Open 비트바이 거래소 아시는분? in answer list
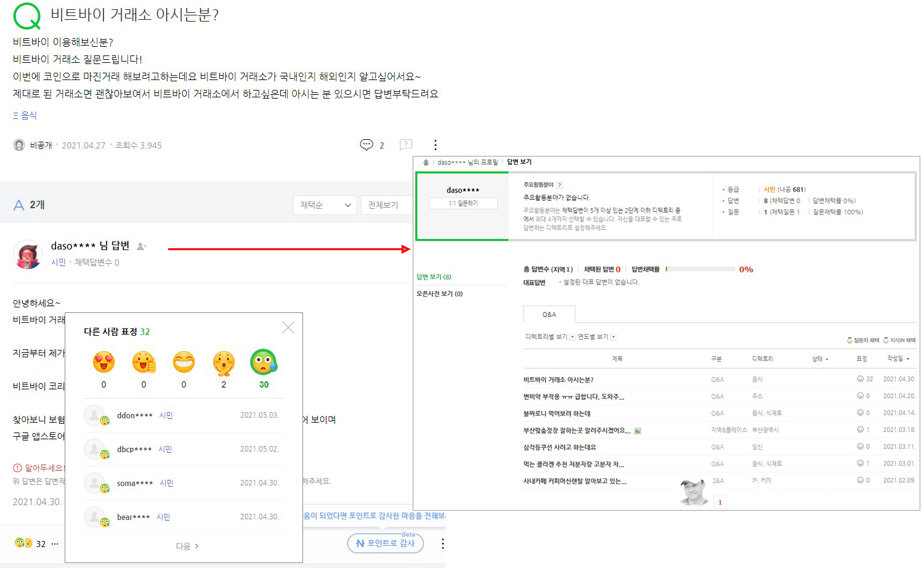The image size is (924, 568). [x=558, y=379]
